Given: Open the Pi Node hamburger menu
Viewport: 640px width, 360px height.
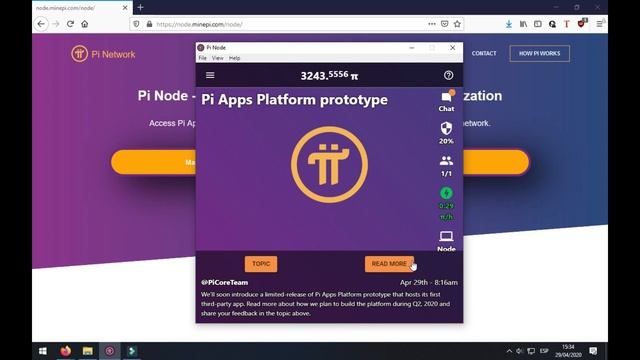Looking at the screenshot, I should [210, 75].
